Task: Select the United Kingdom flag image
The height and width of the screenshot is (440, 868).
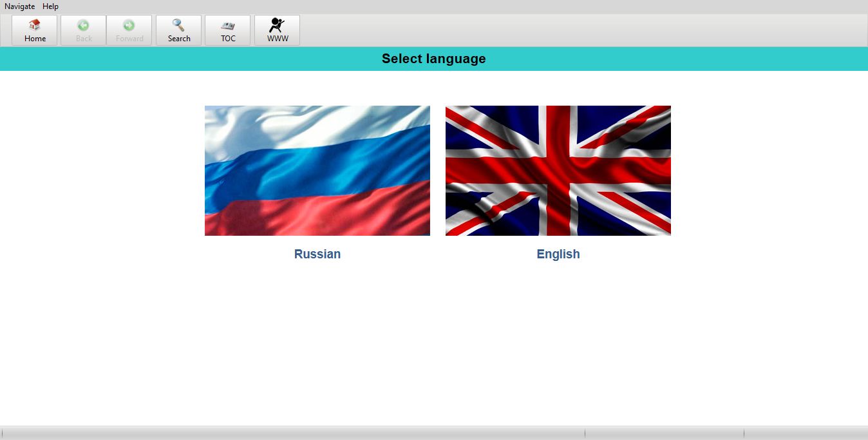Action: [x=558, y=171]
